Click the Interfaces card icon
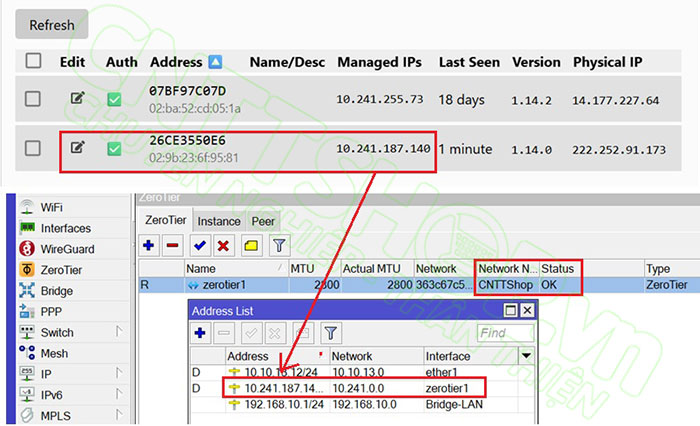This screenshot has width=700, height=426. (x=27, y=228)
